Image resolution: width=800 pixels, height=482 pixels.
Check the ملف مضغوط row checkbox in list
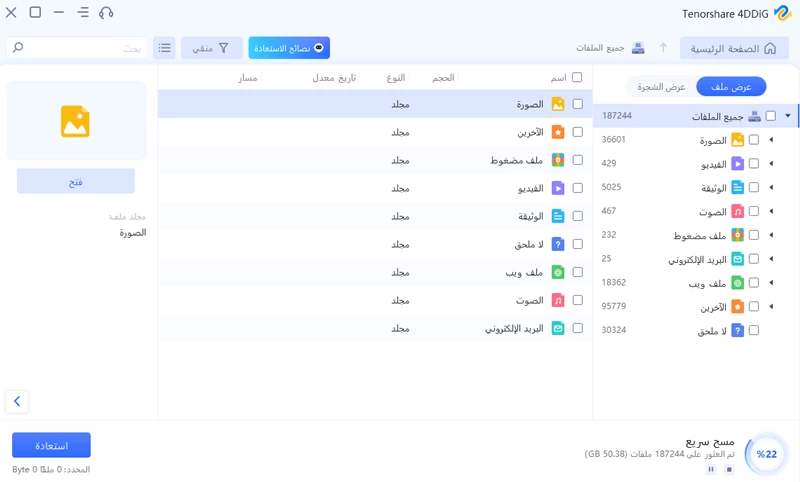(x=578, y=160)
